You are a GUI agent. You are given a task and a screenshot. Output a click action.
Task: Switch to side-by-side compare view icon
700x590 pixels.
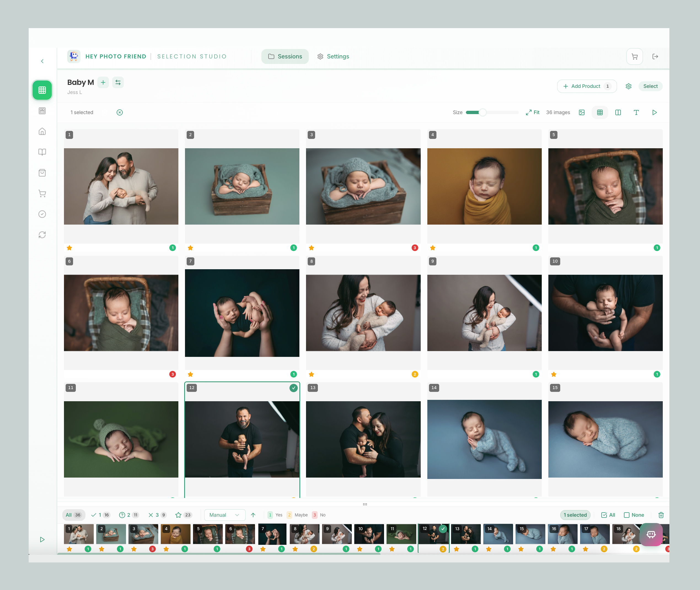point(618,112)
